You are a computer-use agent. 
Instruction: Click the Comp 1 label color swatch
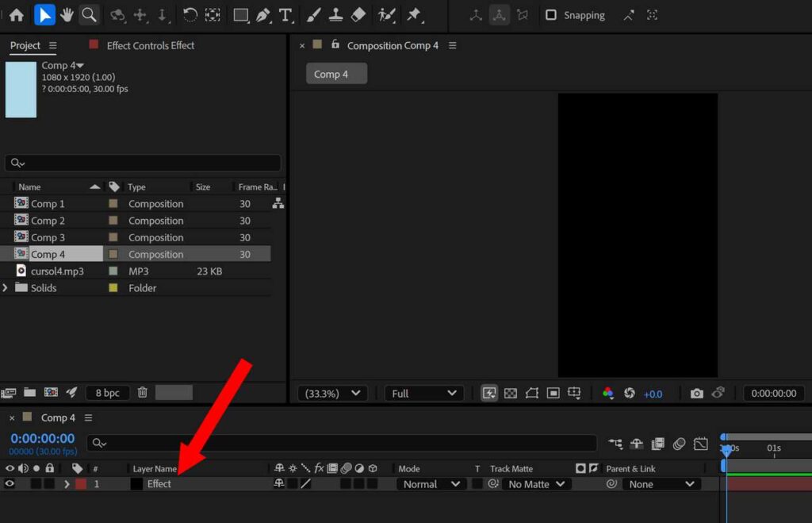click(113, 204)
